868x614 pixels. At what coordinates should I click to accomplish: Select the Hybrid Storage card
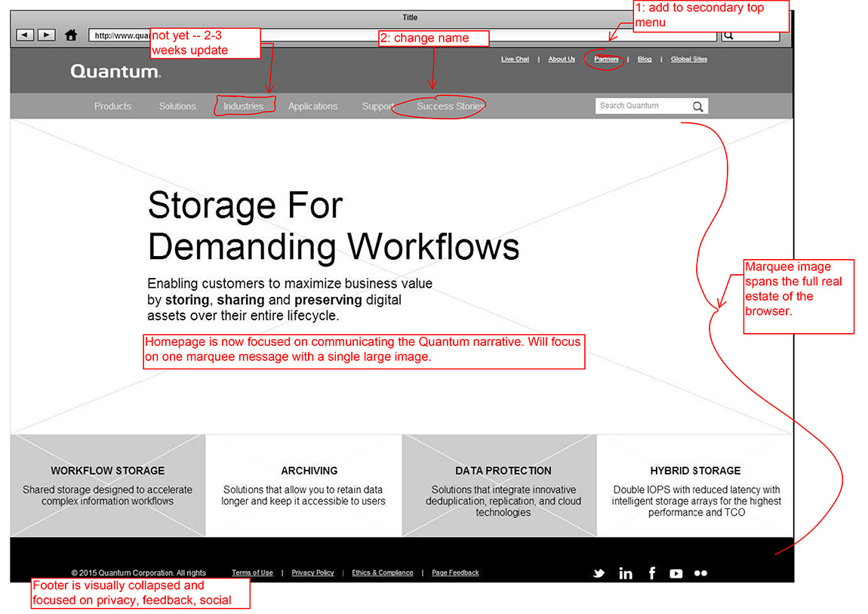[x=695, y=486]
